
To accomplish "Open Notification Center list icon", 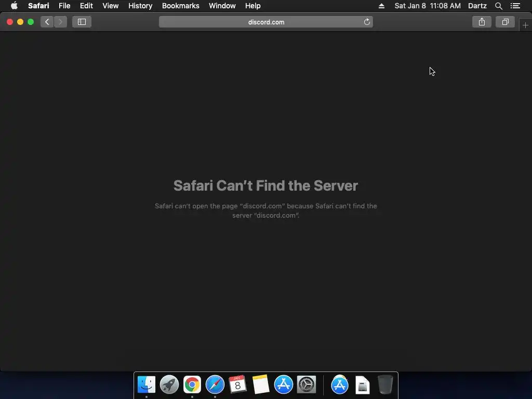I will tap(515, 6).
